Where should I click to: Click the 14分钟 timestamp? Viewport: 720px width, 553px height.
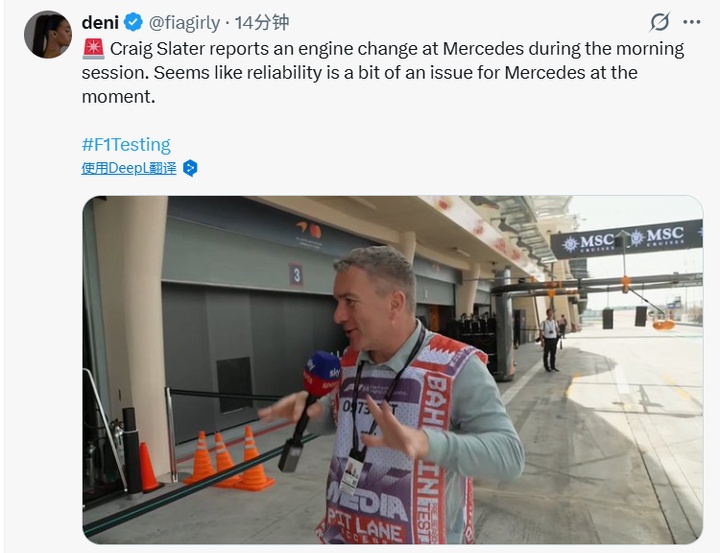(x=262, y=23)
